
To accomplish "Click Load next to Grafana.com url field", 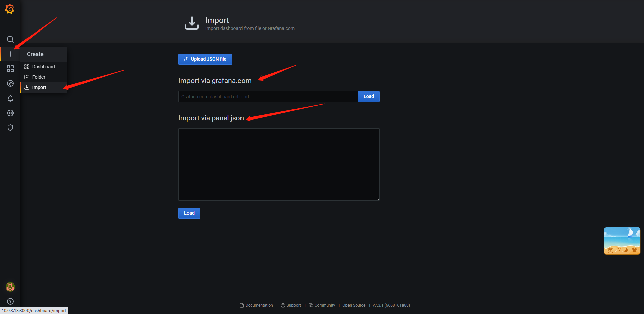I will (368, 97).
